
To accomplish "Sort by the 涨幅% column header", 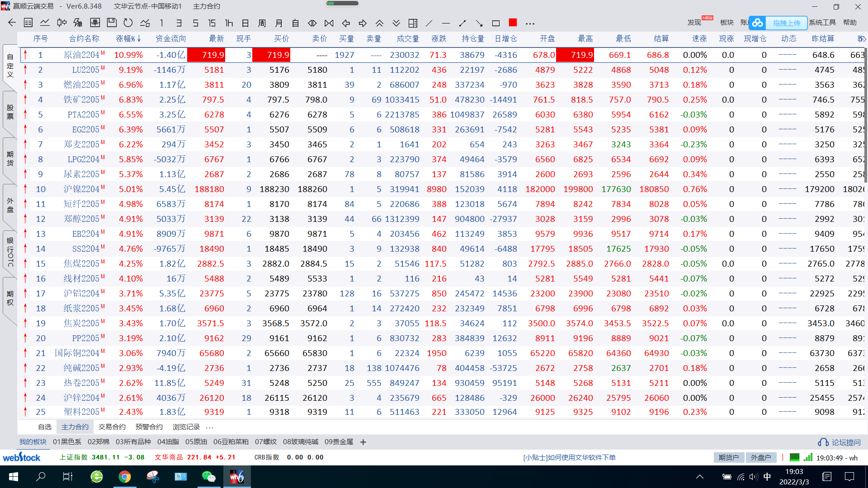I will tap(128, 39).
